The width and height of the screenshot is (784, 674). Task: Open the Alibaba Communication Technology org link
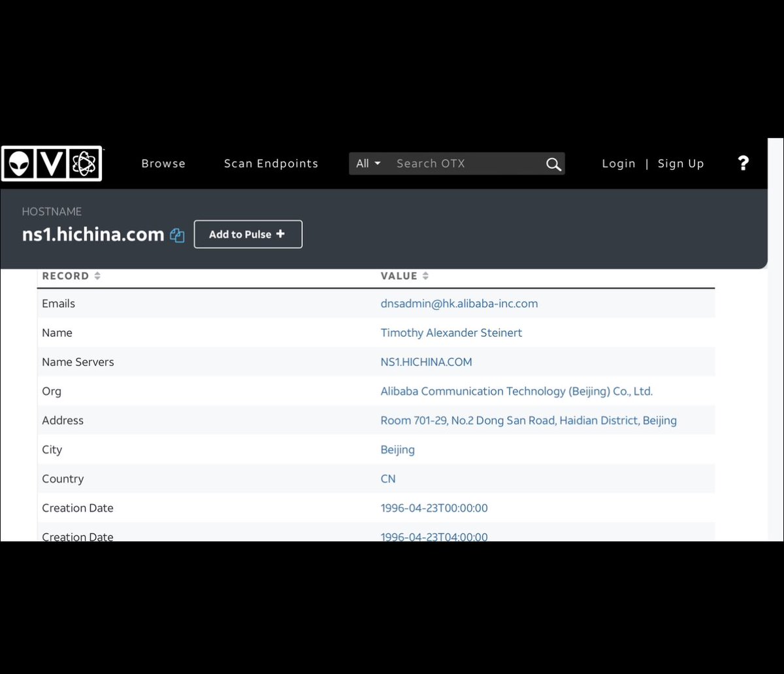point(517,391)
